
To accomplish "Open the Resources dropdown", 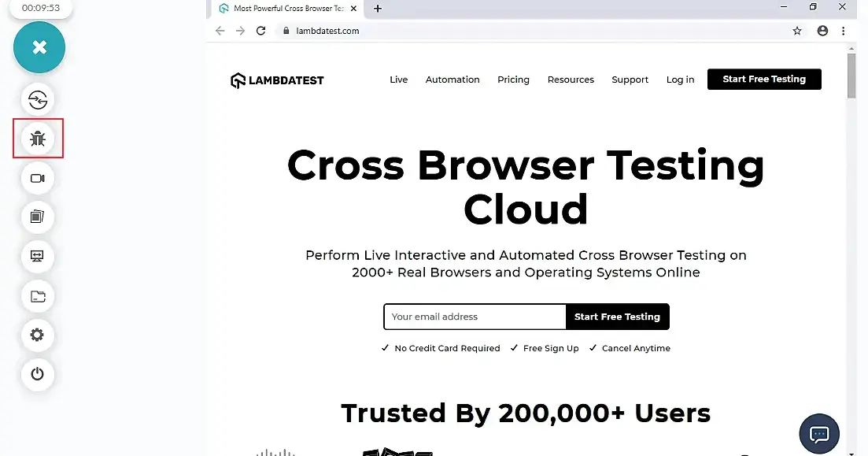I will pos(571,80).
